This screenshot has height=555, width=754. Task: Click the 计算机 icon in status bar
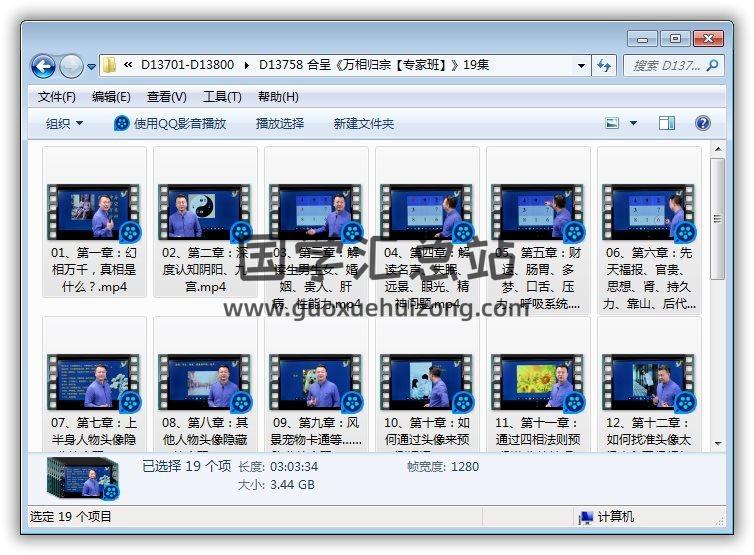tap(585, 517)
